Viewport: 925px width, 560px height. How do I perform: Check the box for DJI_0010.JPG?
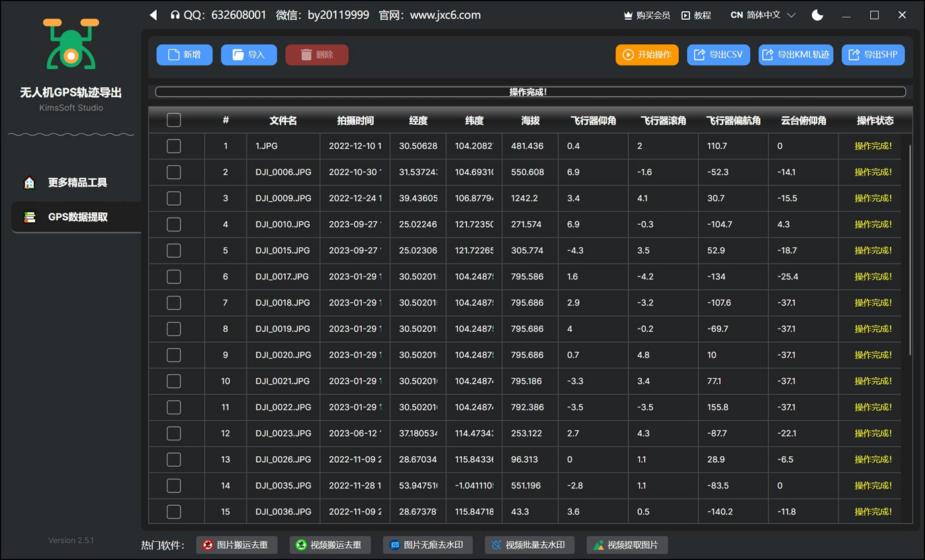173,224
